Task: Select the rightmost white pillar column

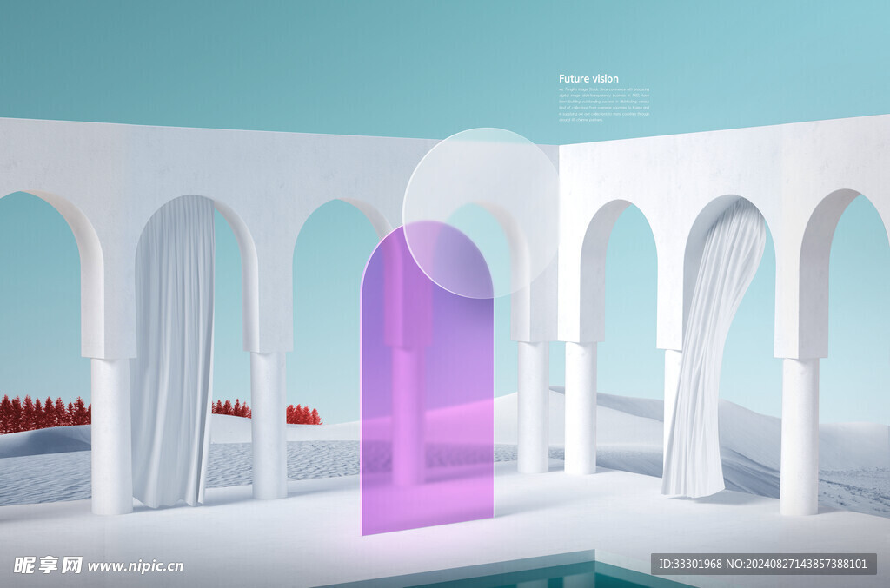Action: tap(798, 434)
